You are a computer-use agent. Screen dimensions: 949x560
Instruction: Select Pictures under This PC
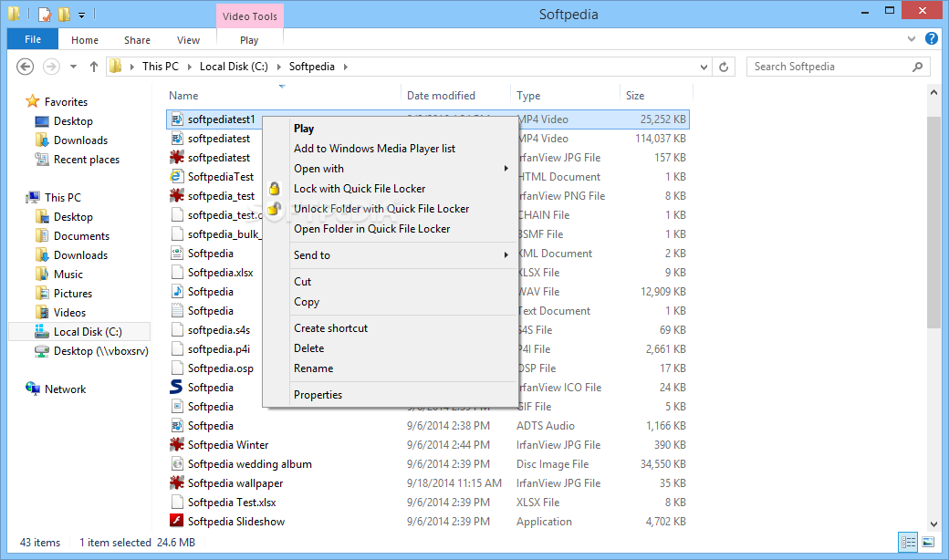(73, 294)
